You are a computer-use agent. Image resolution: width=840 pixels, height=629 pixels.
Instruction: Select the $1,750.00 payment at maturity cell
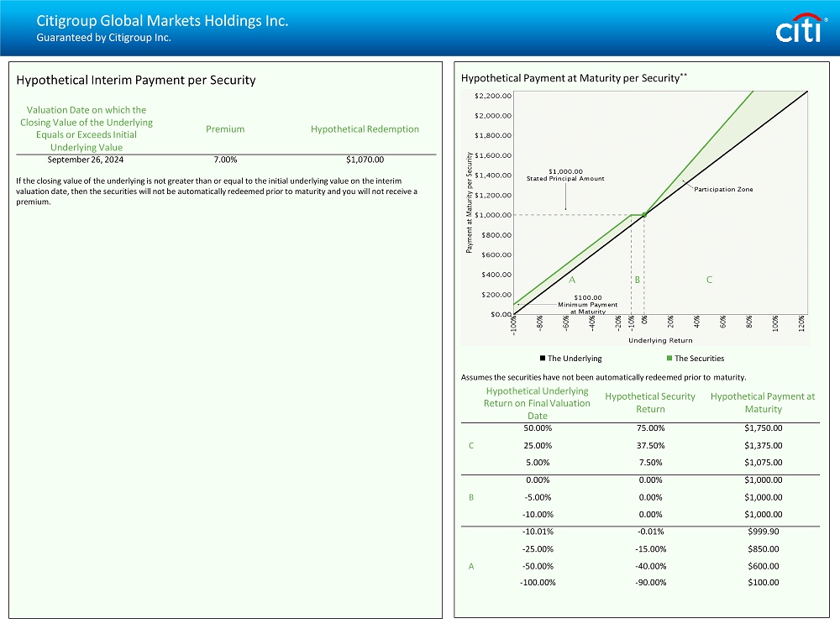[764, 428]
